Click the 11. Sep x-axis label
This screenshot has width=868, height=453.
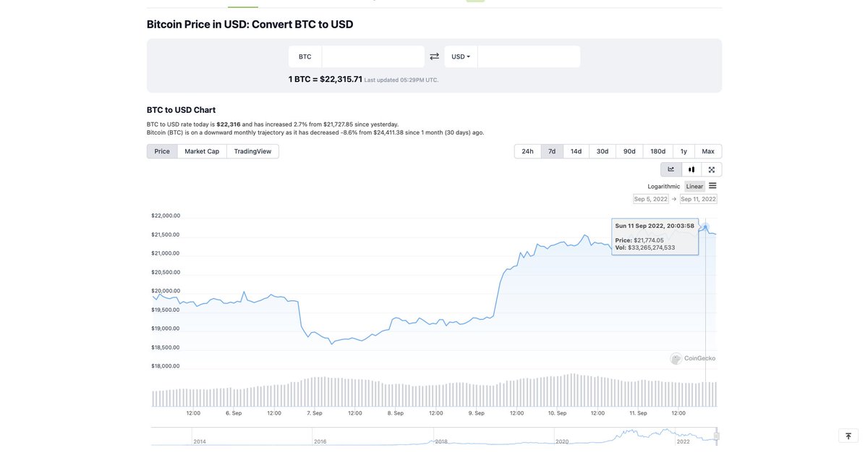click(637, 413)
